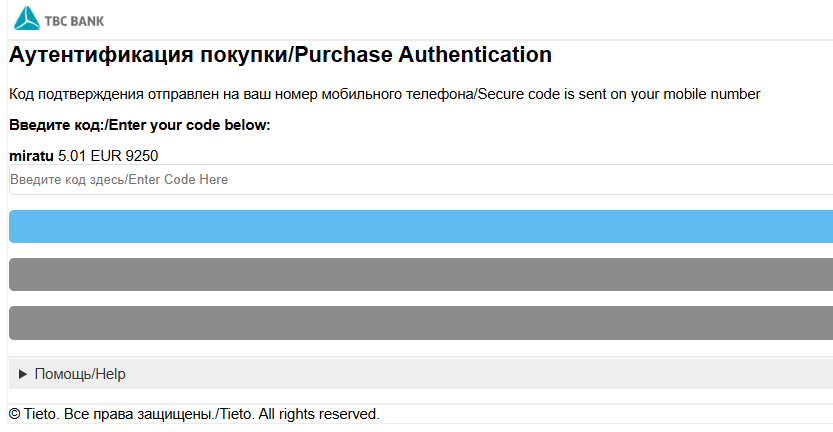
Task: Click the Все права защищены footer text
Action: [x=139, y=414]
